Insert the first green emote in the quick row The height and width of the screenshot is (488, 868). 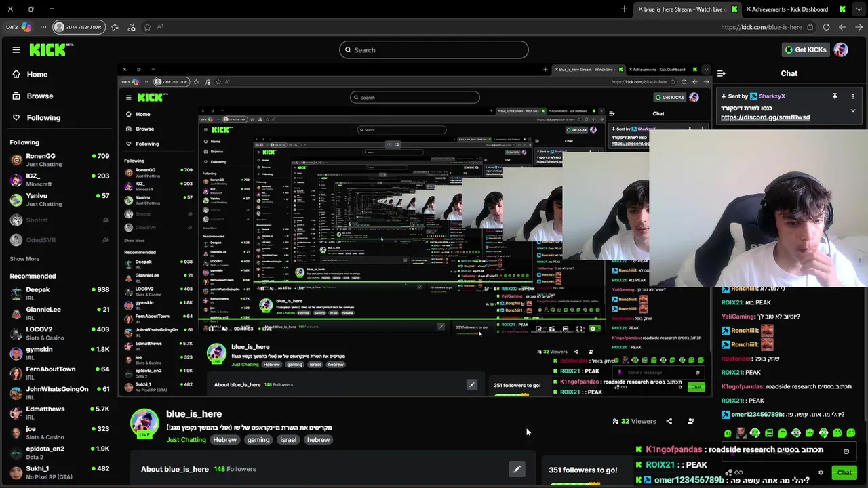pos(728,432)
